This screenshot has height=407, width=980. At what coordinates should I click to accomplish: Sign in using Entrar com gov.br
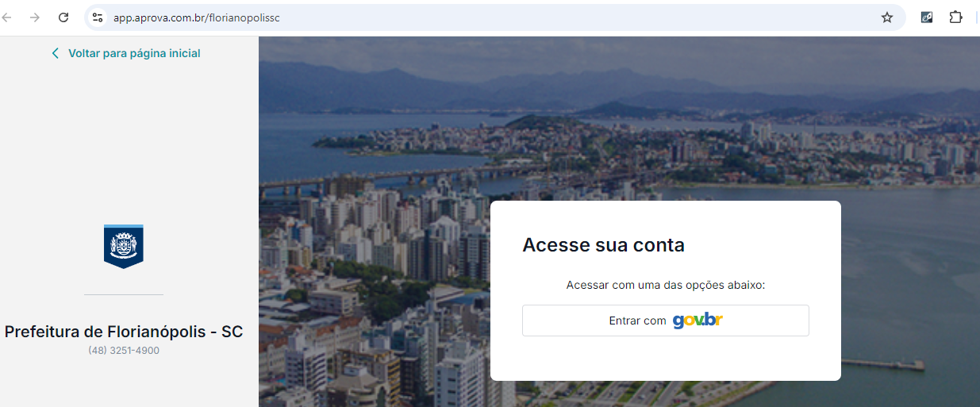[666, 321]
